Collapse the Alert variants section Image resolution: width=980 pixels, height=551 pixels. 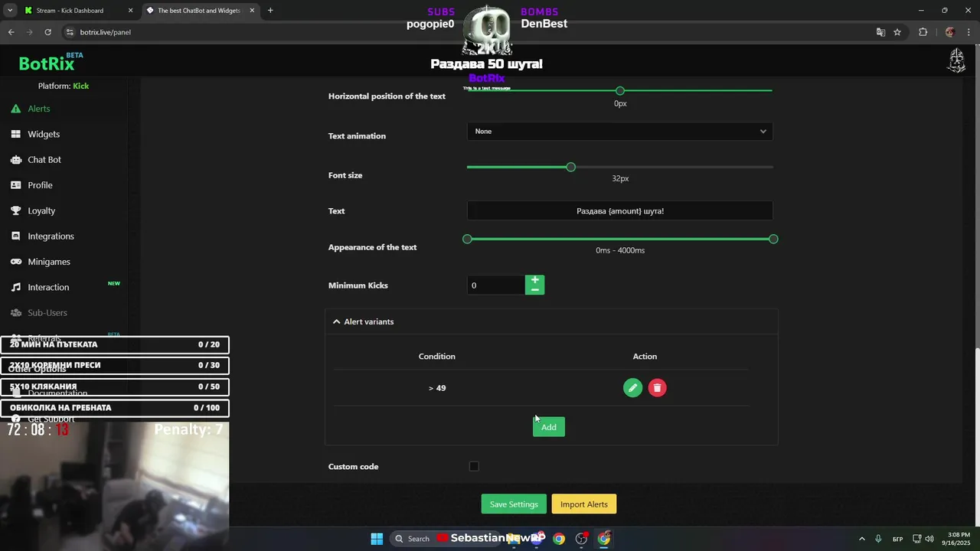pyautogui.click(x=551, y=321)
